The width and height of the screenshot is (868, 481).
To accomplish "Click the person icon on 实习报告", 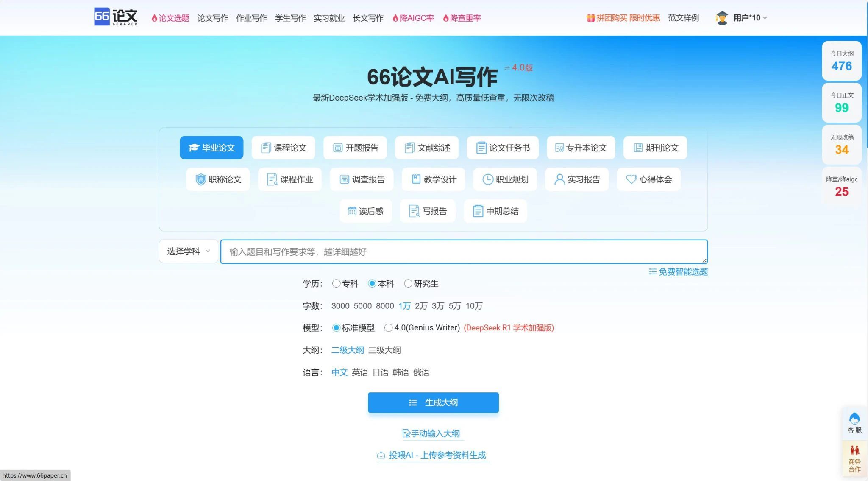I will pos(559,179).
